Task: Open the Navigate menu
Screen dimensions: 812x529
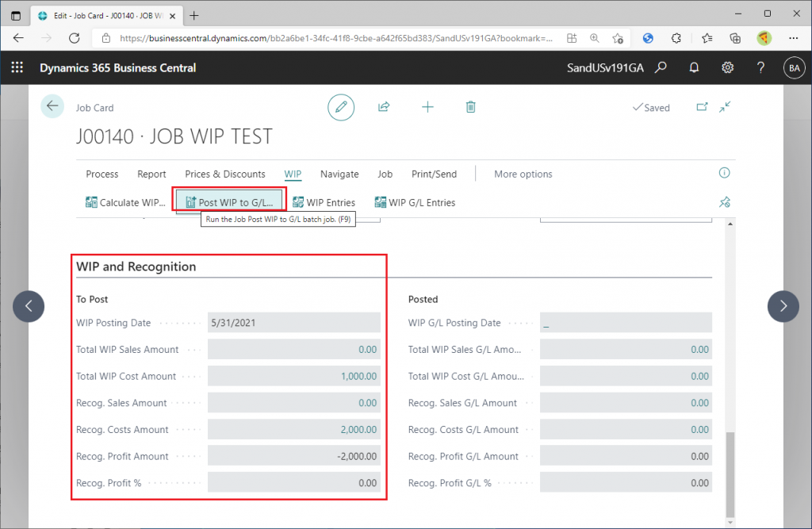Action: click(x=339, y=174)
